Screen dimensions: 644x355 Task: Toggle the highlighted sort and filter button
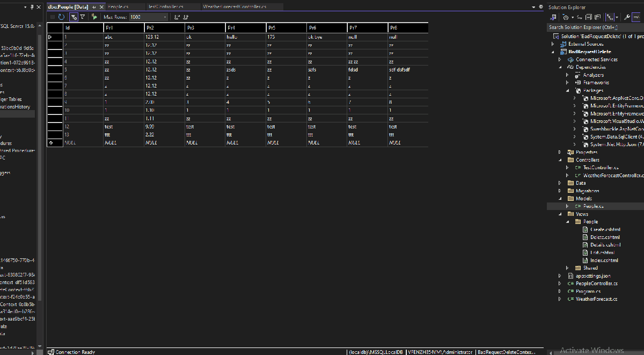(74, 17)
